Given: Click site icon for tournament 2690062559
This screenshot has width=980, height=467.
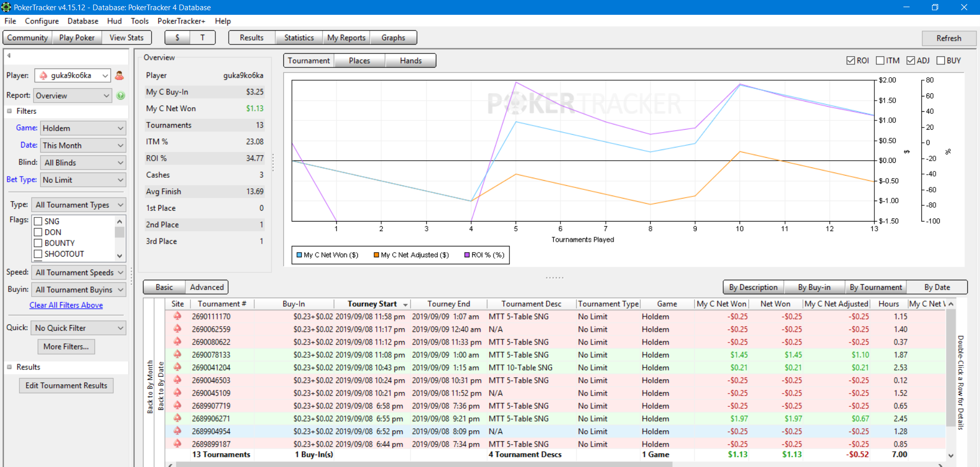Looking at the screenshot, I should (177, 329).
